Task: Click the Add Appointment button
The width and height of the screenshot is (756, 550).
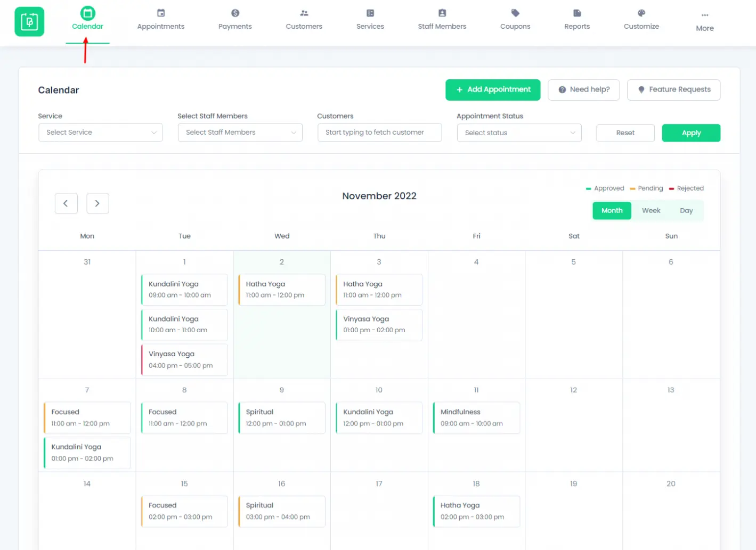Action: (x=493, y=90)
